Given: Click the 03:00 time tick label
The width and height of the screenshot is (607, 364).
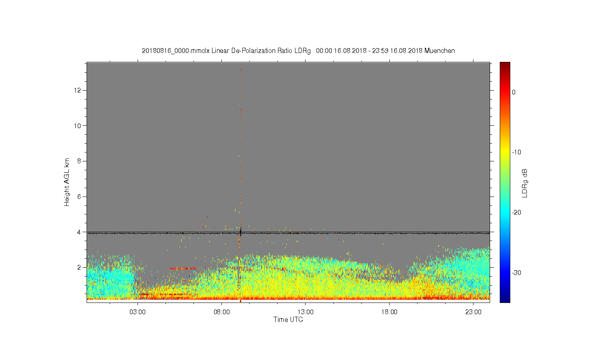Looking at the screenshot, I should pyautogui.click(x=138, y=312).
